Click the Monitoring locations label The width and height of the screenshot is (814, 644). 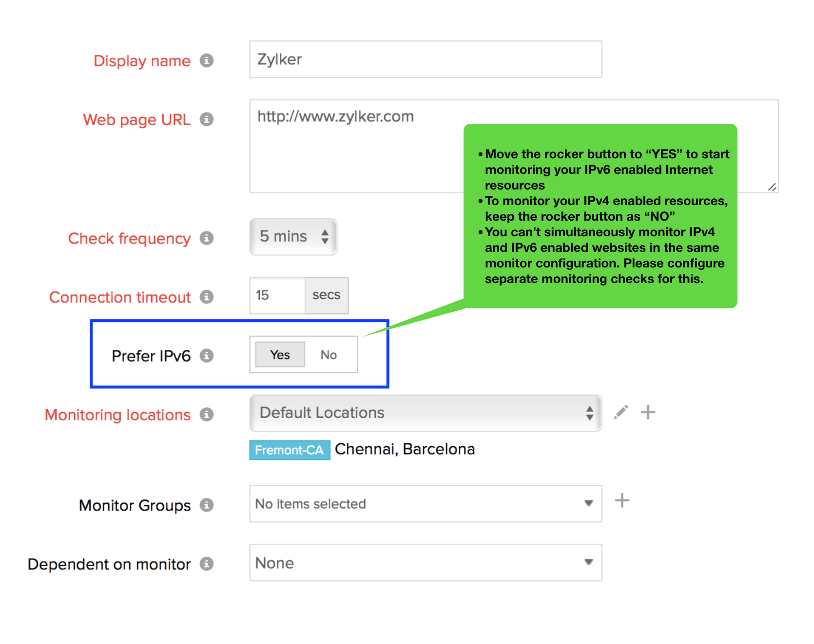(117, 415)
